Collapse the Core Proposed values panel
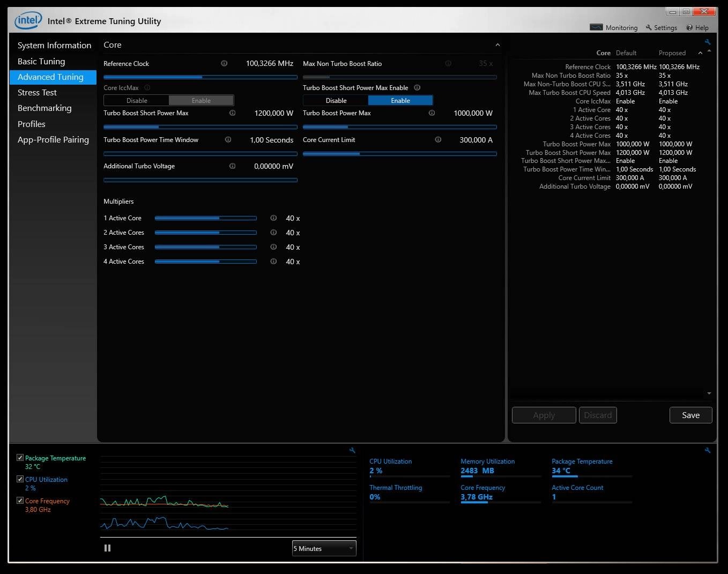This screenshot has width=728, height=574. tap(700, 53)
